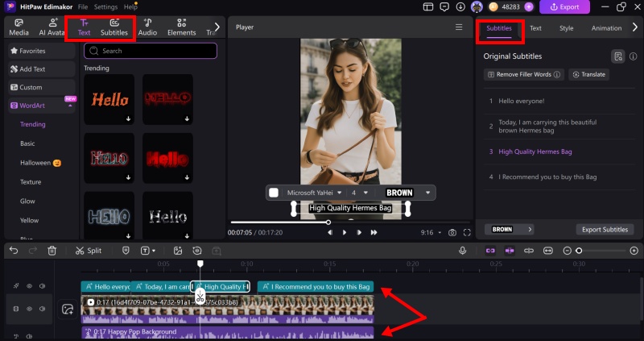Click the player progress bar handle
The height and width of the screenshot is (341, 644).
(x=328, y=222)
